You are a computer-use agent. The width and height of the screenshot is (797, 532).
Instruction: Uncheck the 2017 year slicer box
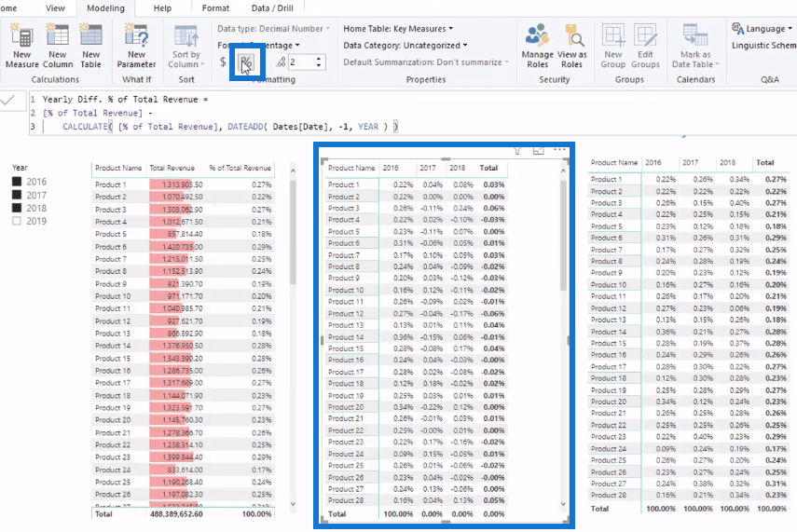tap(17, 195)
